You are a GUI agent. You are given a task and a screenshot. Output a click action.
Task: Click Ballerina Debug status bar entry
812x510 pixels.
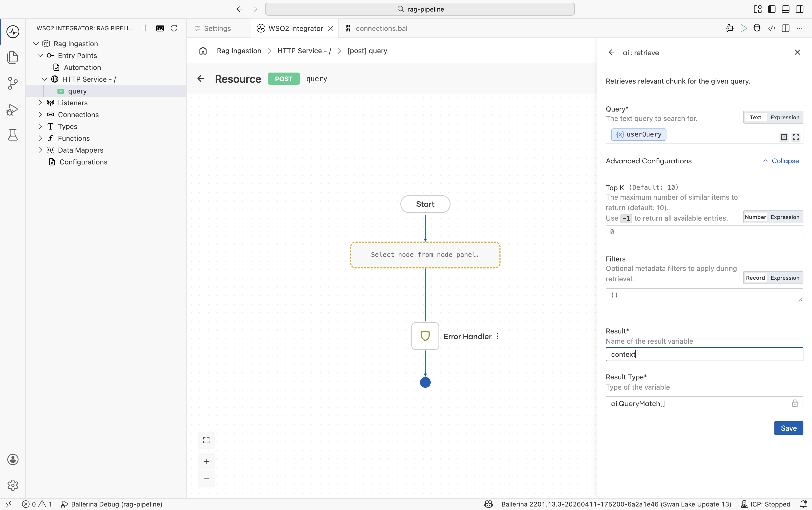click(112, 504)
